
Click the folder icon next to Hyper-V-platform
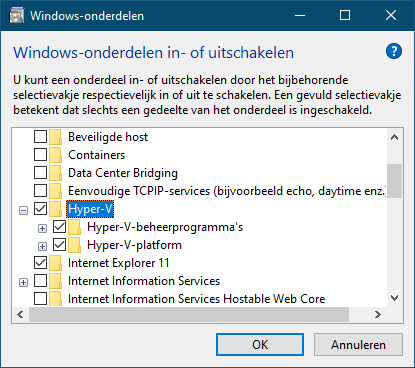pos(75,245)
